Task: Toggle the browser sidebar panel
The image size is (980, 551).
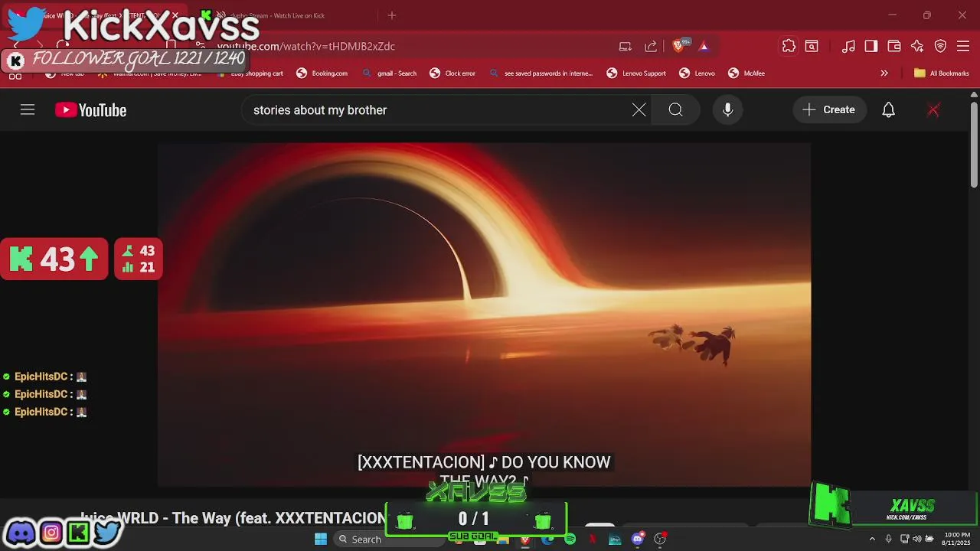Action: tap(871, 46)
